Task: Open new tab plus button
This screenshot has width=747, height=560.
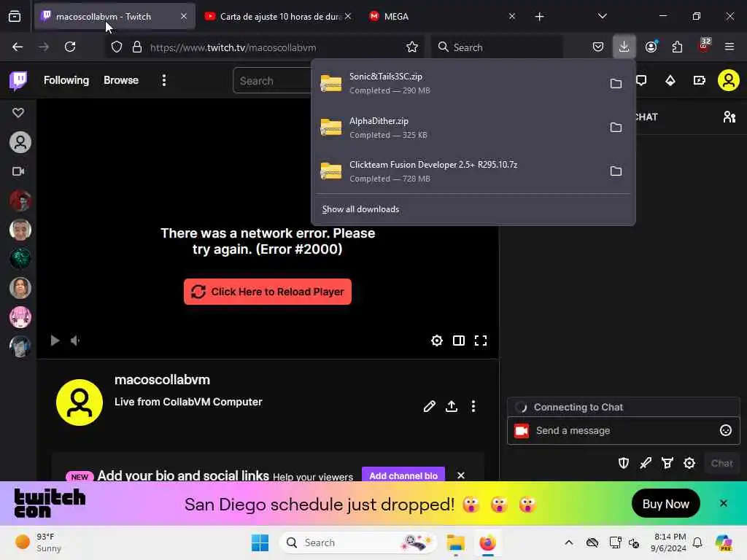Action: 539,17
